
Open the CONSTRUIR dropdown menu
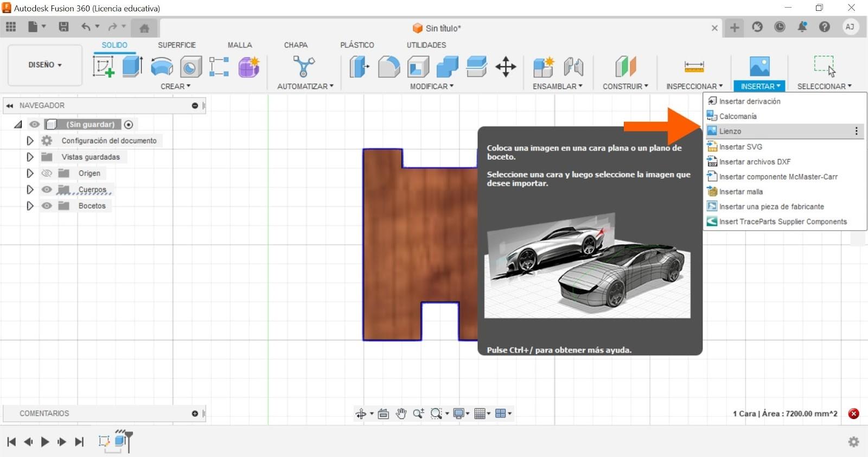[625, 86]
